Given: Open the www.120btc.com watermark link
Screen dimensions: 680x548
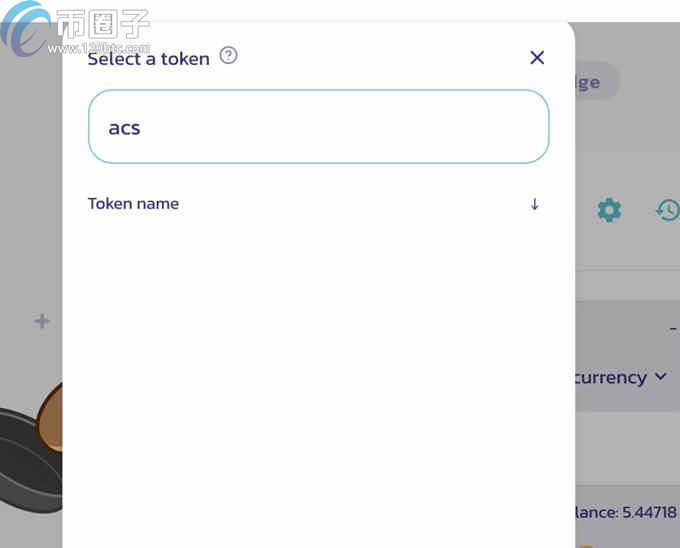Looking at the screenshot, I should [x=99, y=48].
